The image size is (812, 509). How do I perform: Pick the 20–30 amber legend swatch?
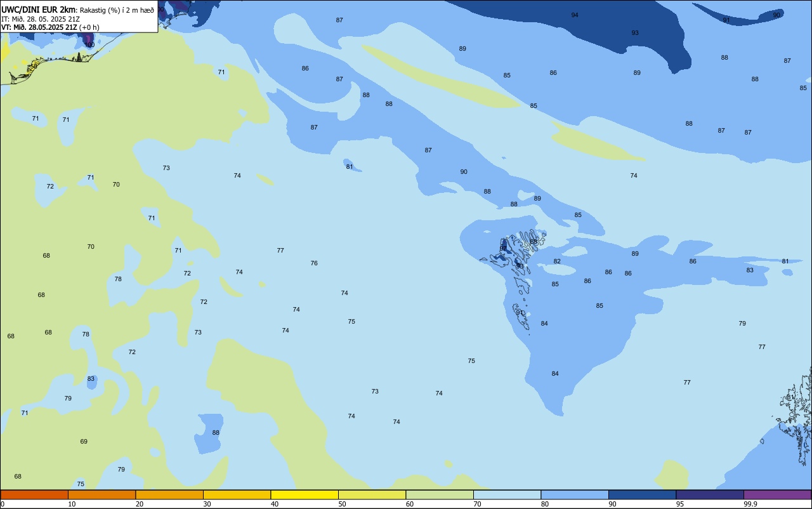[x=169, y=494]
